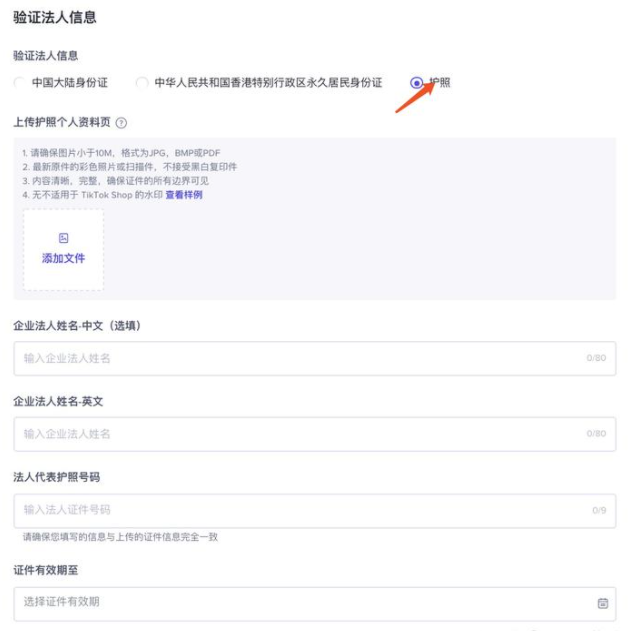Select the 香港特别行政区永久居民身份证 radio option
The width and height of the screenshot is (631, 631).
142,82
